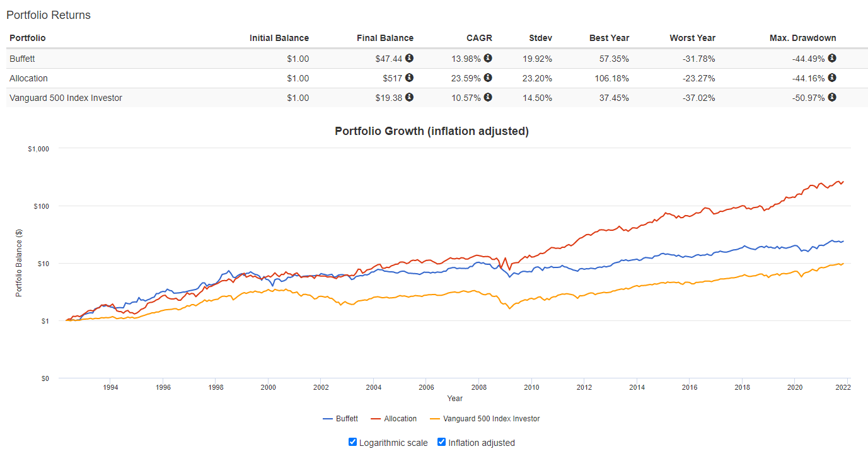Image resolution: width=868 pixels, height=456 pixels.
Task: Click info icon for Buffett max drawdown
Action: click(x=832, y=58)
